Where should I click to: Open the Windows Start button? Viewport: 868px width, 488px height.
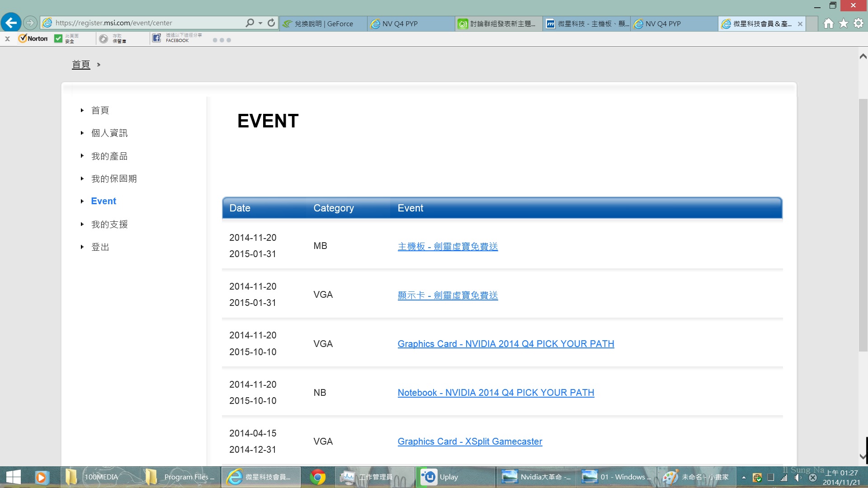coord(13,477)
